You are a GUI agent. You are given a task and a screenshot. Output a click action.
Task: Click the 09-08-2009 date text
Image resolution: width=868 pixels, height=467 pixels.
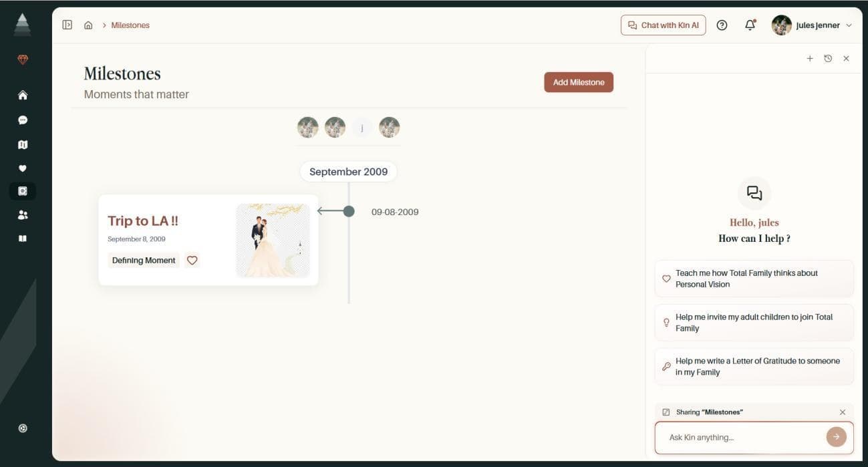(x=395, y=212)
